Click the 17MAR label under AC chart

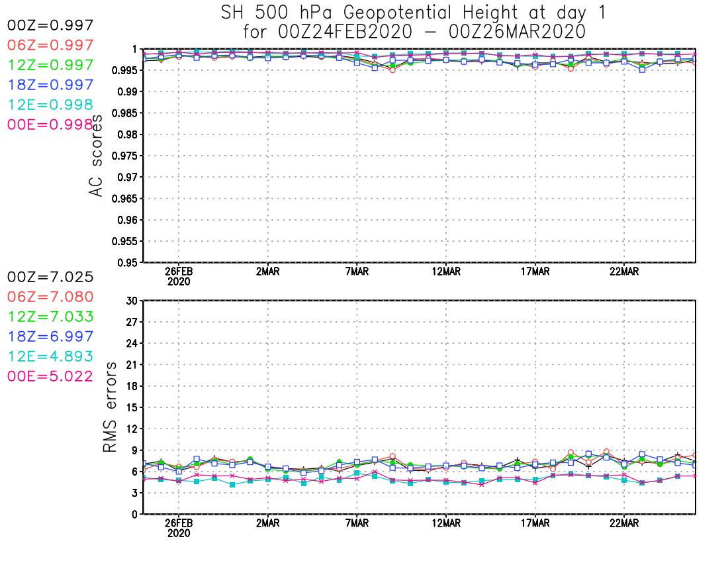(535, 272)
